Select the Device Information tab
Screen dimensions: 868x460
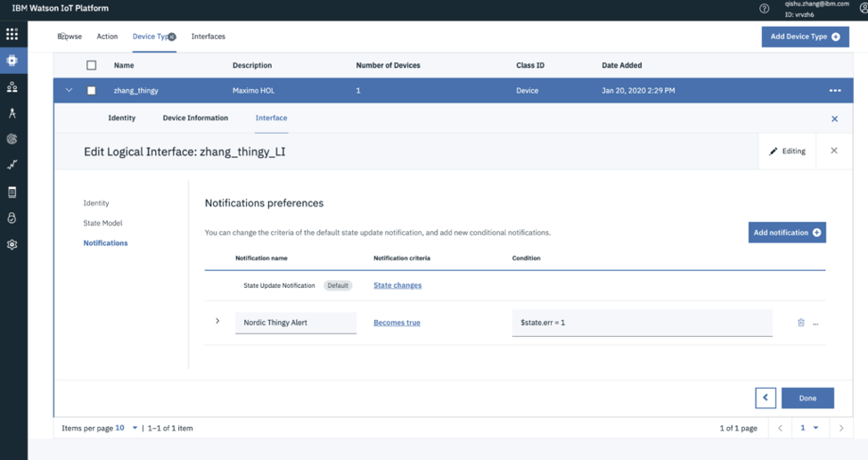tap(195, 118)
